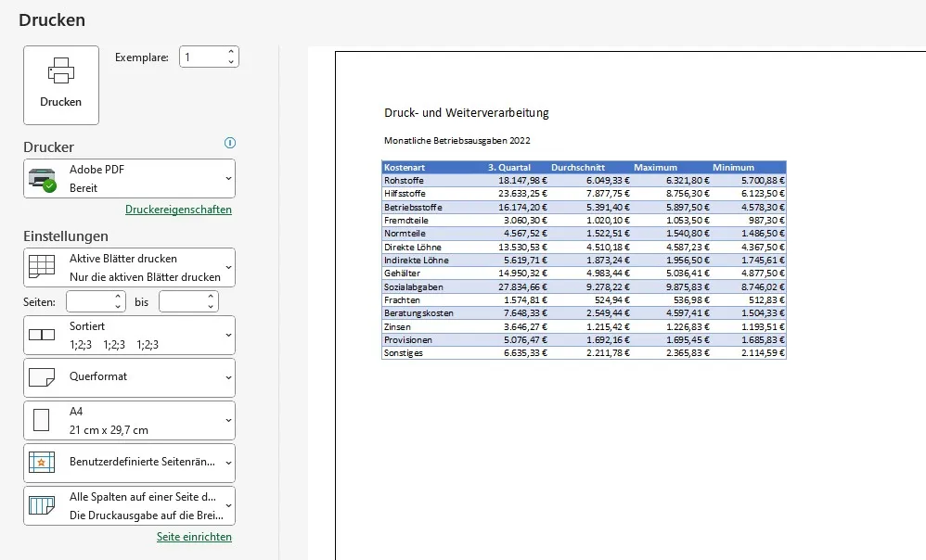Click the Adobe PDF printer icon
Image resolution: width=926 pixels, height=560 pixels.
pyautogui.click(x=43, y=179)
